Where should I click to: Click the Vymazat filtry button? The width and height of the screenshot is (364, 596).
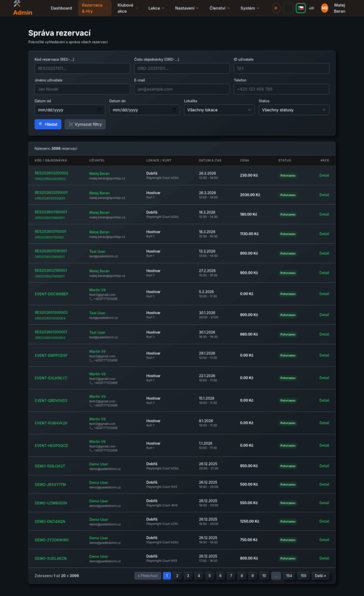pyautogui.click(x=85, y=125)
